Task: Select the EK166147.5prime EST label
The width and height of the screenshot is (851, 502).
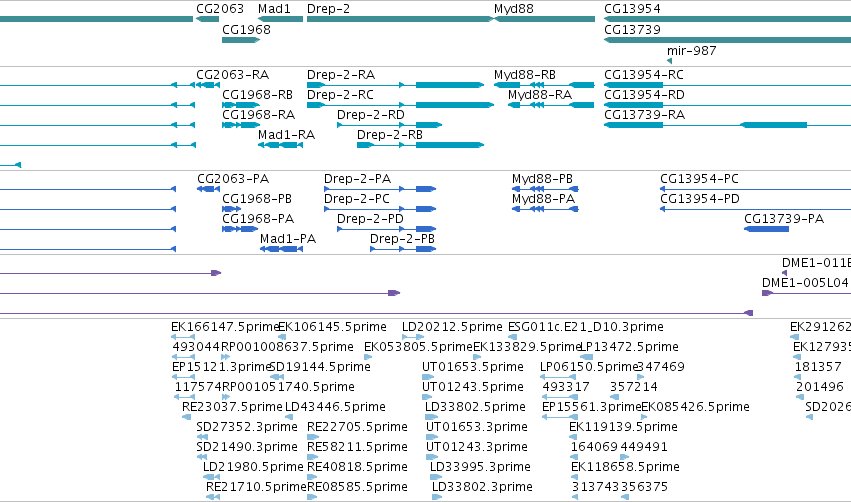Action: [225, 327]
